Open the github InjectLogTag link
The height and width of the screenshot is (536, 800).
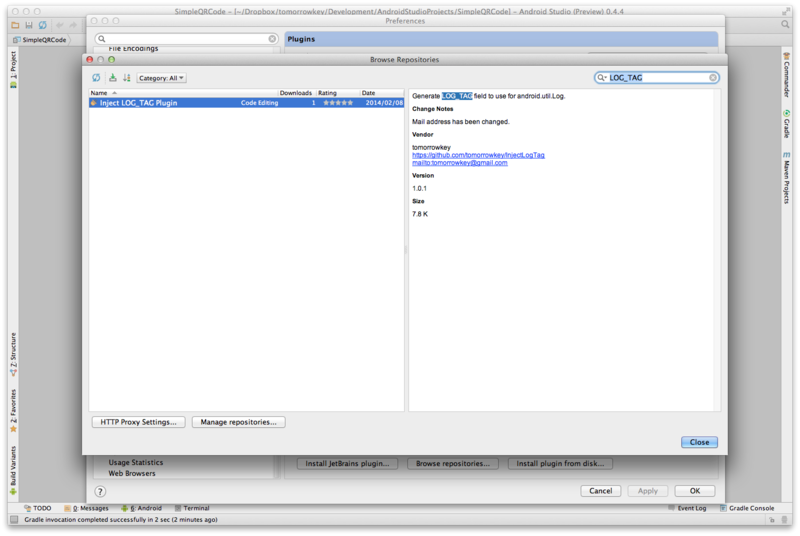coord(478,155)
